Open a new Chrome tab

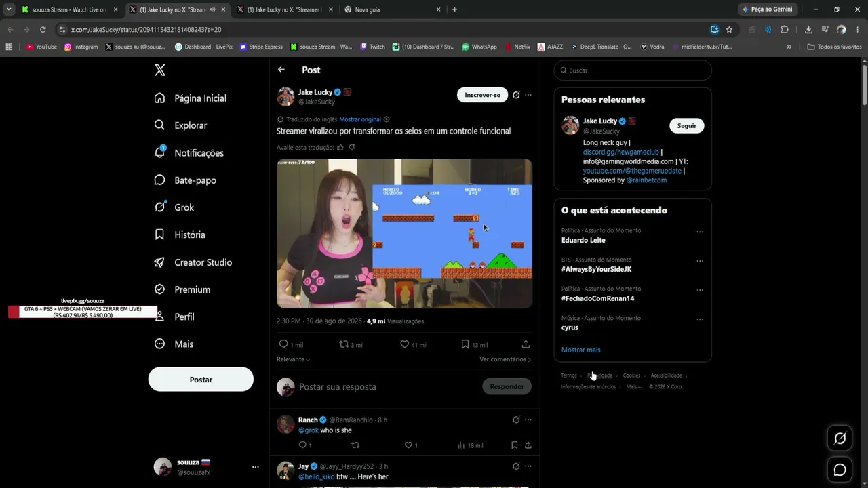[454, 9]
